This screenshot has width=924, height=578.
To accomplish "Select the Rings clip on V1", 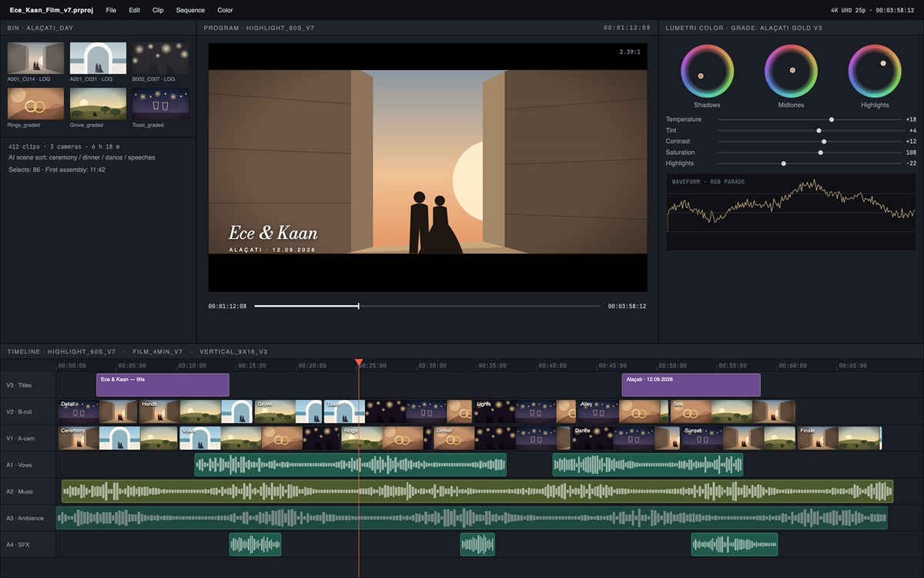I will click(387, 438).
